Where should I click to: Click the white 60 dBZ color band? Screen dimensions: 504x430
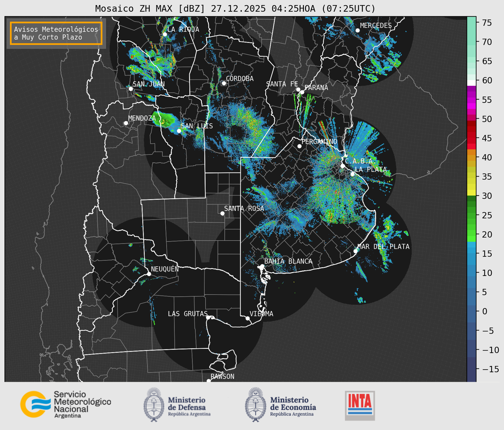pyautogui.click(x=471, y=83)
